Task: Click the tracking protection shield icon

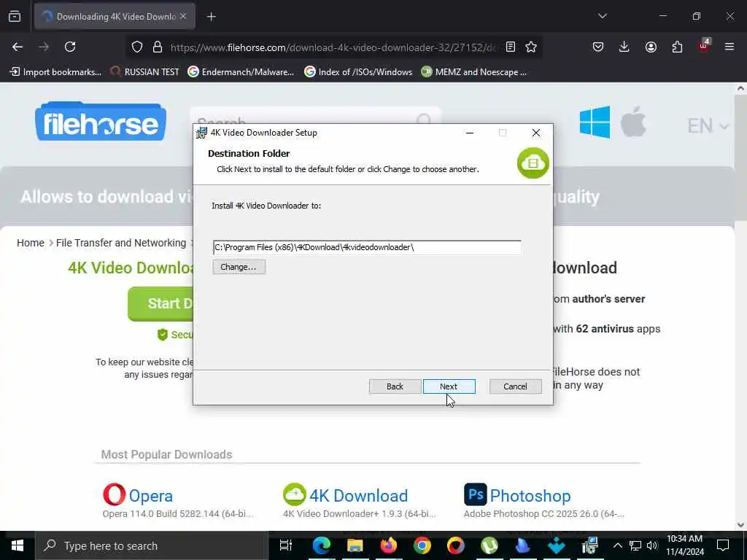Action: (137, 47)
